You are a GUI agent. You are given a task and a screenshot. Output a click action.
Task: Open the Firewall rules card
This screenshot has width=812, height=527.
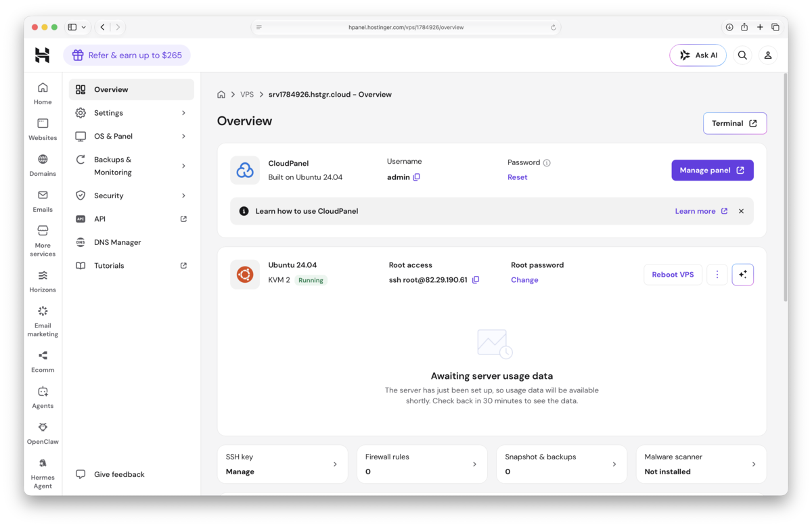click(x=422, y=464)
